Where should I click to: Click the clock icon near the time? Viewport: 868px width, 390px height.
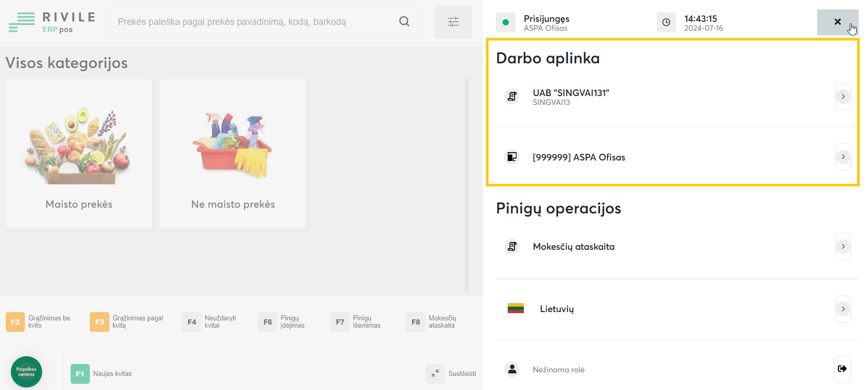click(666, 22)
